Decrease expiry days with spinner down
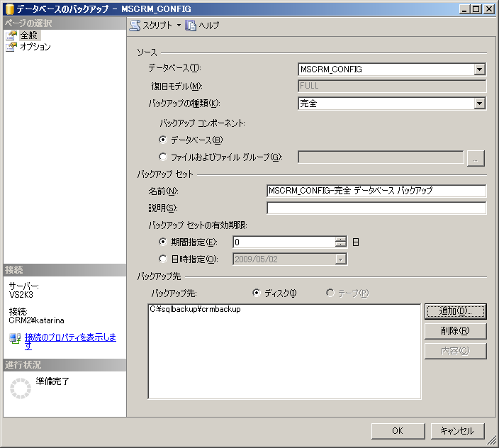499x448 pixels. coord(340,245)
